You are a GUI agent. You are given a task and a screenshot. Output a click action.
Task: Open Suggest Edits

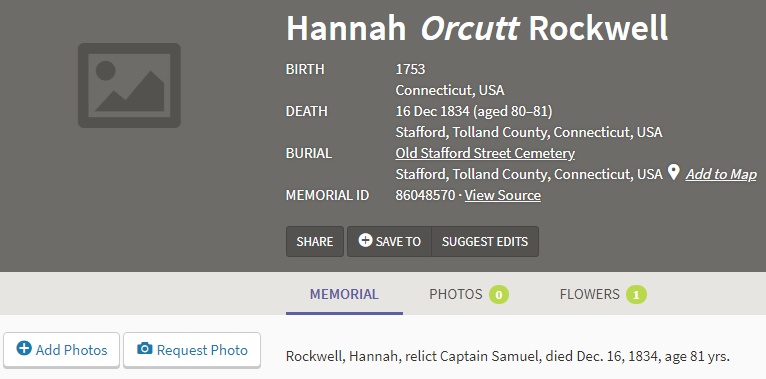pos(485,241)
